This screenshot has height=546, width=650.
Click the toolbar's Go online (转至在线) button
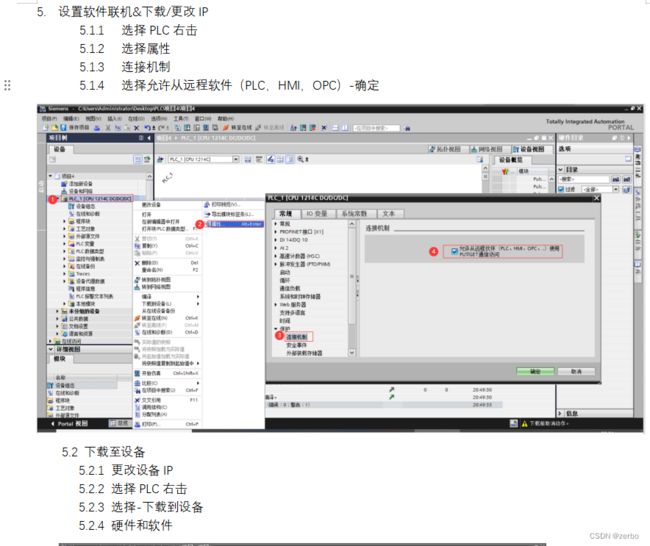237,128
